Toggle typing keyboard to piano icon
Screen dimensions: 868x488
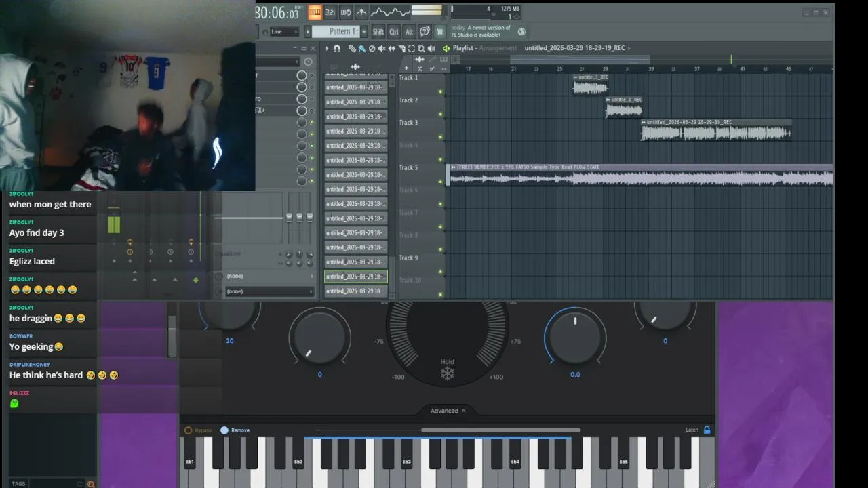(x=315, y=12)
